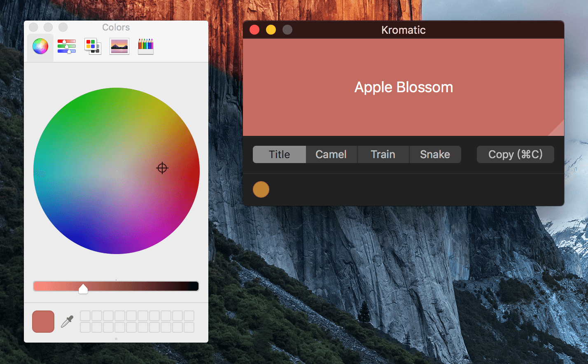588x364 pixels.
Task: Select the Title naming format
Action: (279, 154)
